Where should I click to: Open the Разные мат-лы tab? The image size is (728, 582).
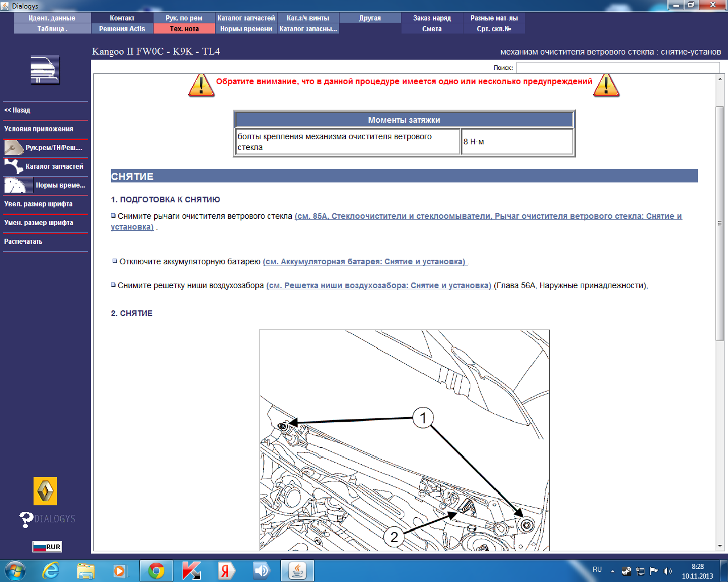click(494, 18)
